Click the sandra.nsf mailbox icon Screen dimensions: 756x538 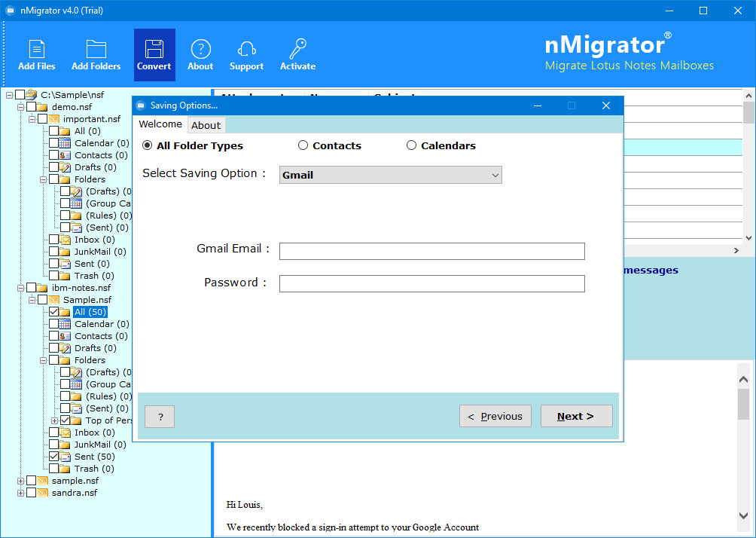pos(42,493)
